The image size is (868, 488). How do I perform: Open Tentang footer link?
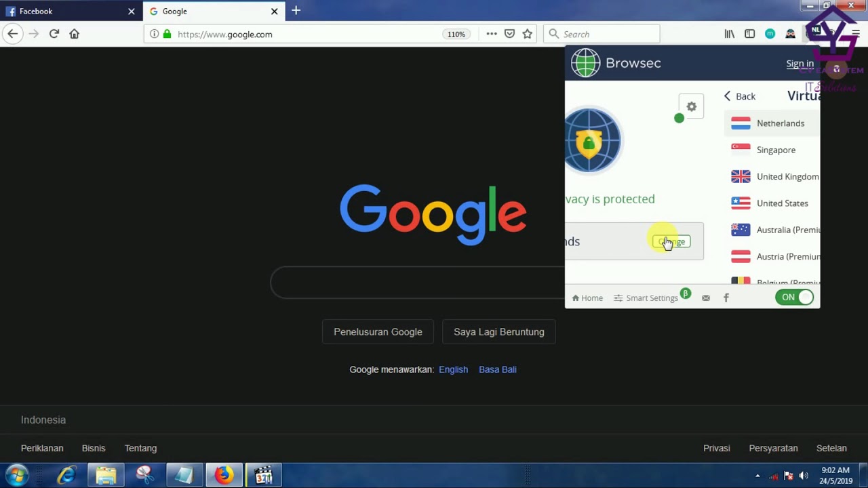click(x=140, y=448)
